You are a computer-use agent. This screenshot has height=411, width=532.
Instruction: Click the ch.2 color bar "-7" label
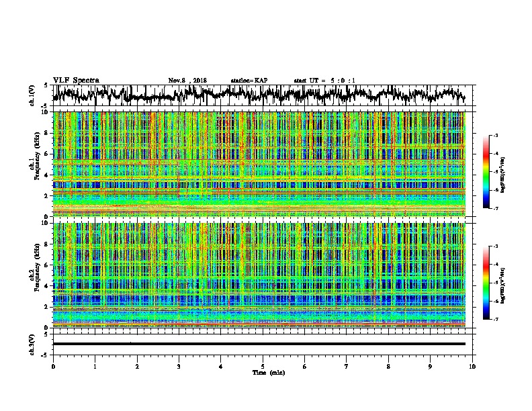coord(495,319)
